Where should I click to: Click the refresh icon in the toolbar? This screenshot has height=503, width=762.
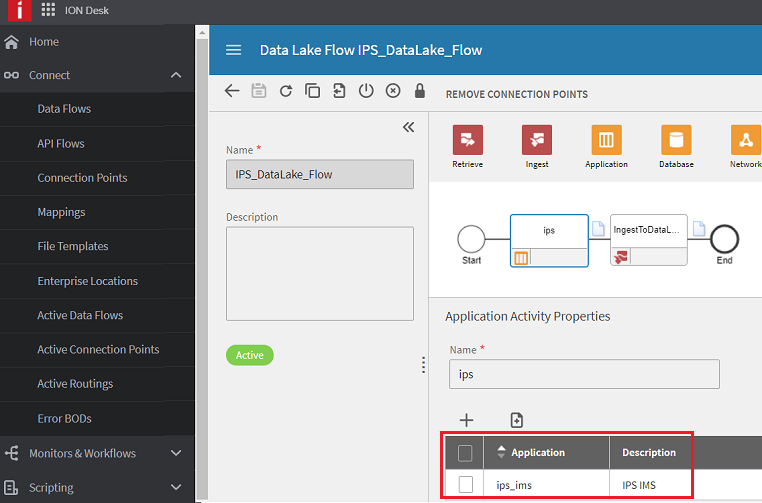coord(286,91)
